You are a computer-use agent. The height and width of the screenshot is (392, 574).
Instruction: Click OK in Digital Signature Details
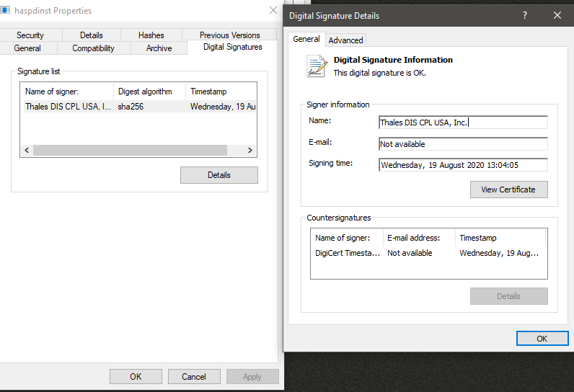(542, 339)
